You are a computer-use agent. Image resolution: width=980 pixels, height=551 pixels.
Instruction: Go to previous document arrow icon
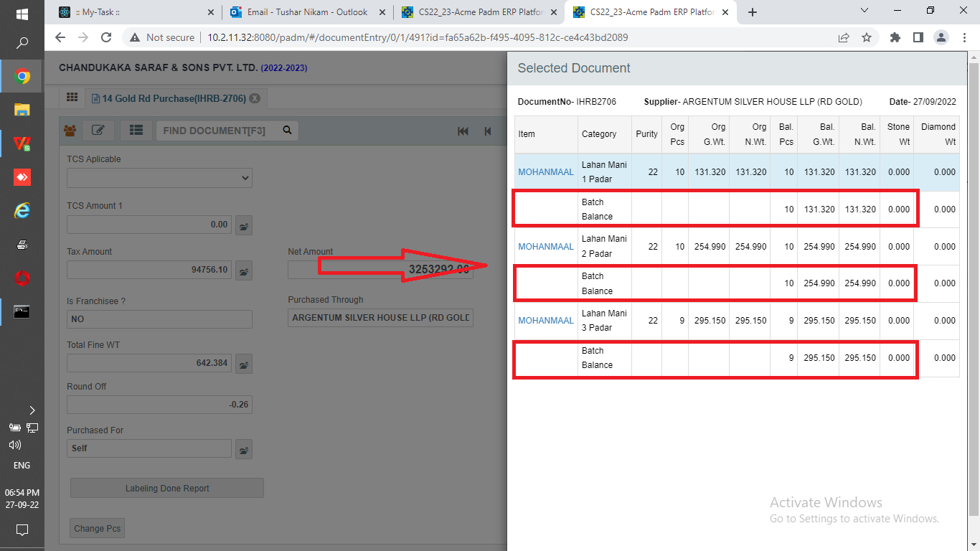(x=488, y=131)
